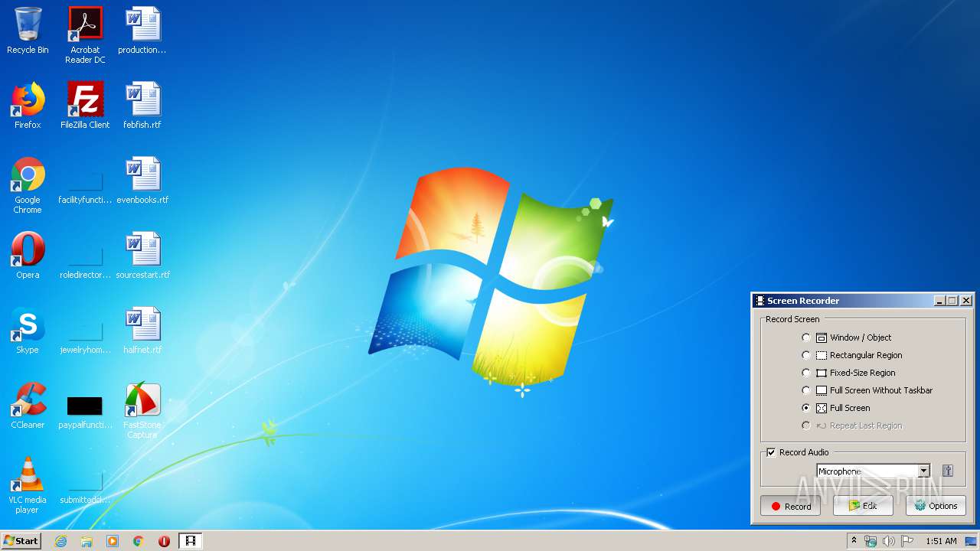Click the Opera icon in taskbar
This screenshot has width=980, height=551.
coord(164,541)
